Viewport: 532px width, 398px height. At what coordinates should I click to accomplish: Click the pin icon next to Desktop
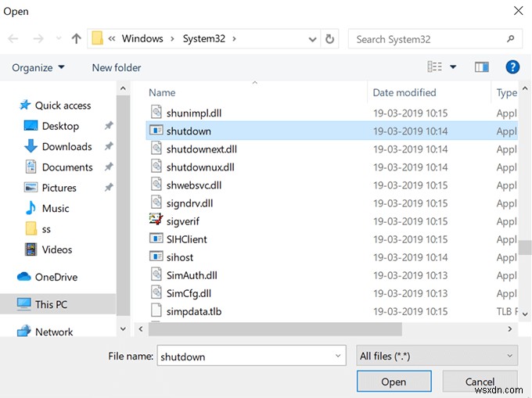pos(109,126)
